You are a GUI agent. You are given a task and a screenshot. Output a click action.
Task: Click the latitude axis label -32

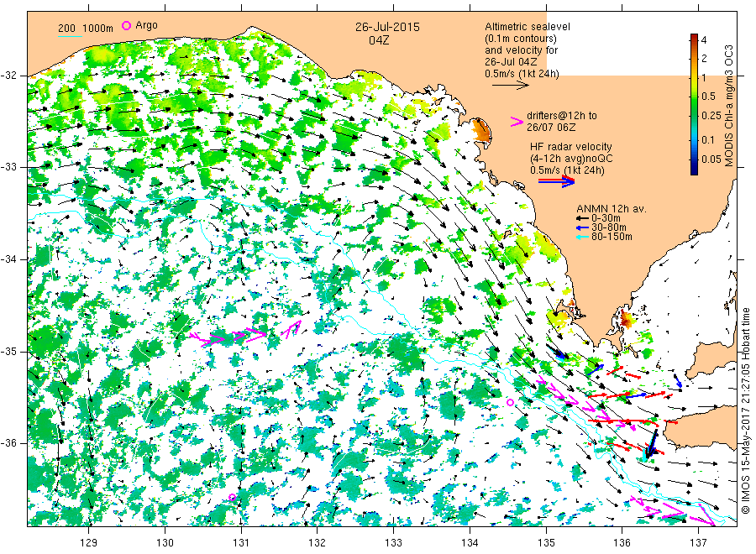(x=8, y=76)
